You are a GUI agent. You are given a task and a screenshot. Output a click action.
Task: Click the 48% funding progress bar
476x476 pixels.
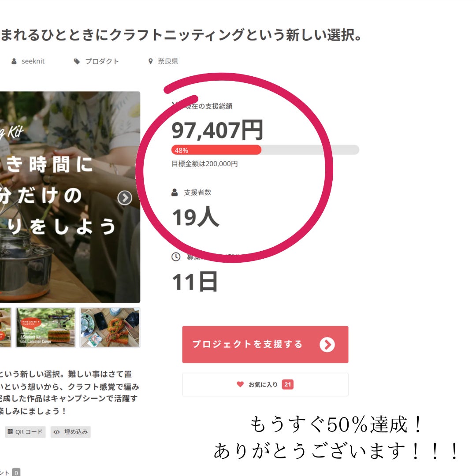click(x=265, y=150)
